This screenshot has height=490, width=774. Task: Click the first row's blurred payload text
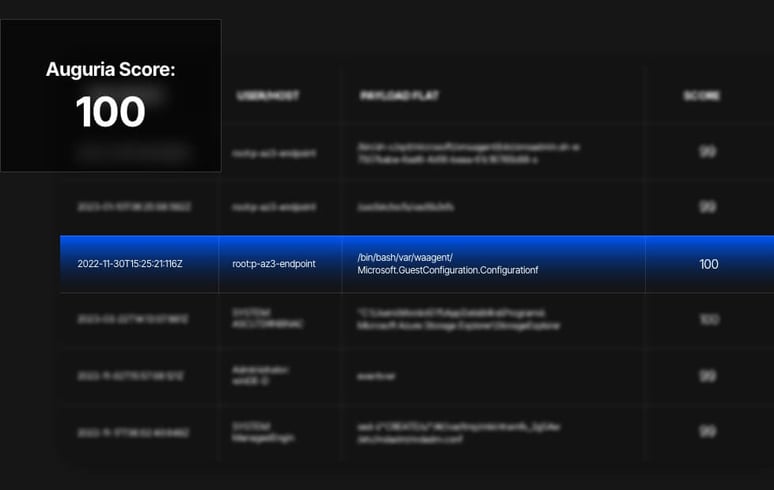[x=468, y=152]
